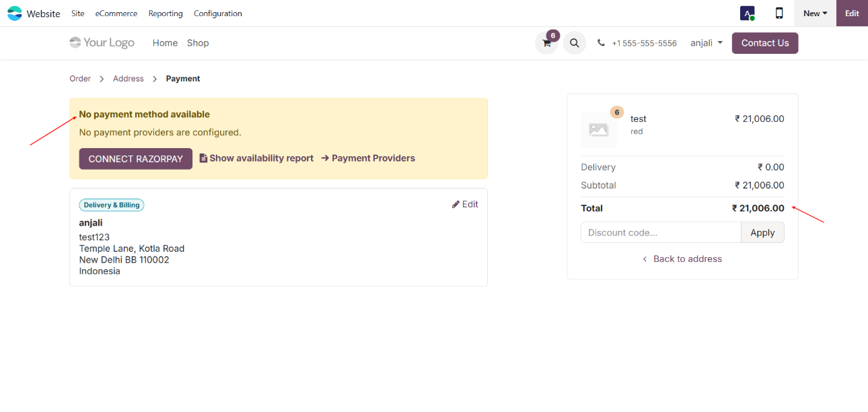Expand the anjali account dropdown
The width and height of the screenshot is (868, 412).
707,43
